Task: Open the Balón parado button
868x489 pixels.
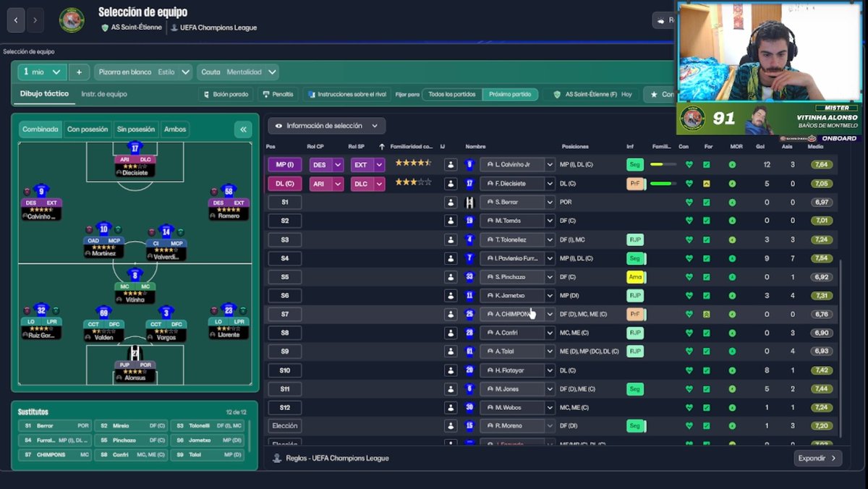Action: click(226, 94)
